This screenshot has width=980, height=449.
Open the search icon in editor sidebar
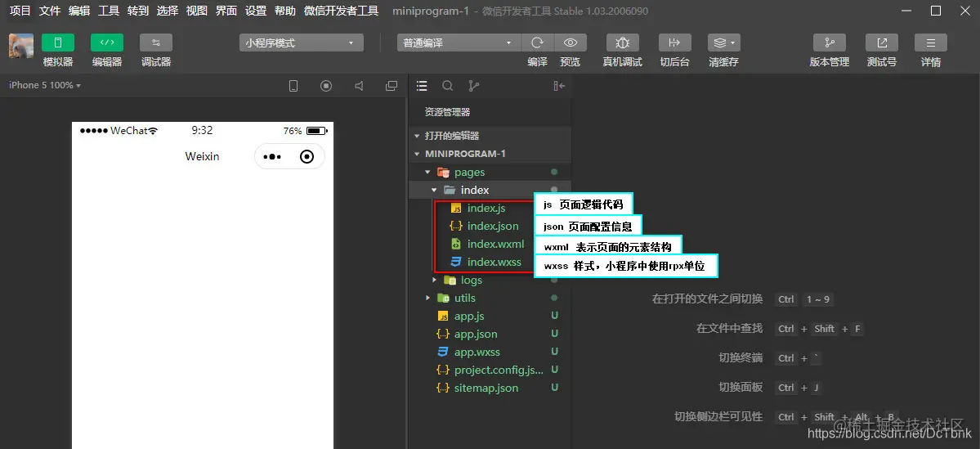(x=448, y=86)
